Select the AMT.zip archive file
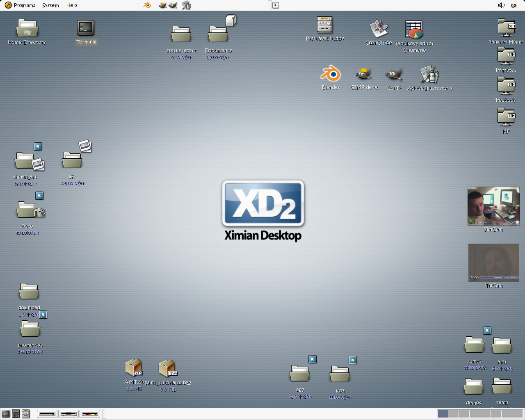The image size is (525, 420). [x=134, y=367]
